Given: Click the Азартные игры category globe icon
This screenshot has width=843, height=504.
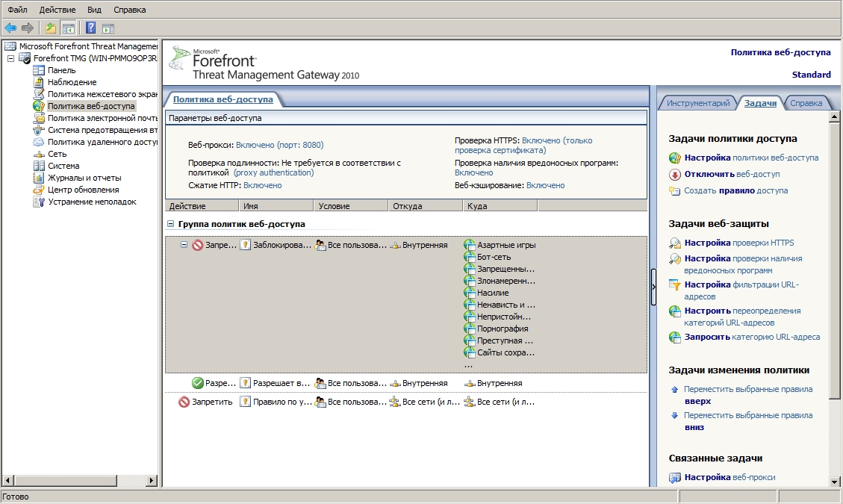Looking at the screenshot, I should [470, 245].
